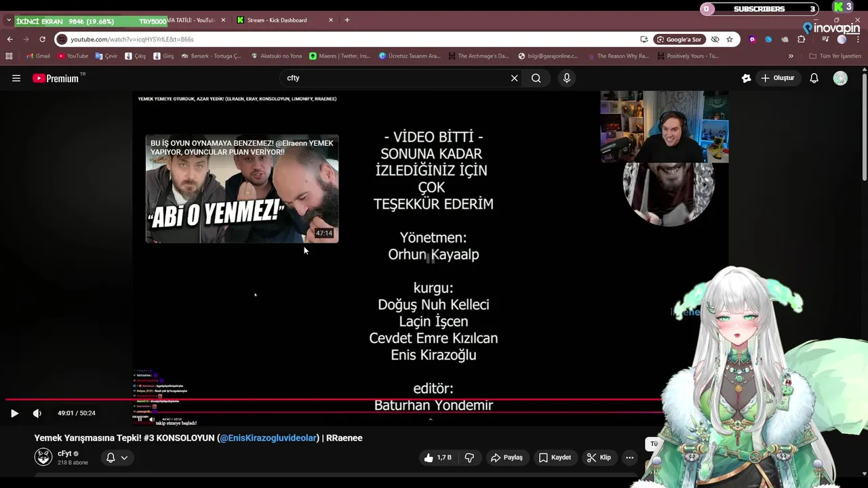868x488 pixels.
Task: Open the YouTube bookmark
Action: coord(73,56)
